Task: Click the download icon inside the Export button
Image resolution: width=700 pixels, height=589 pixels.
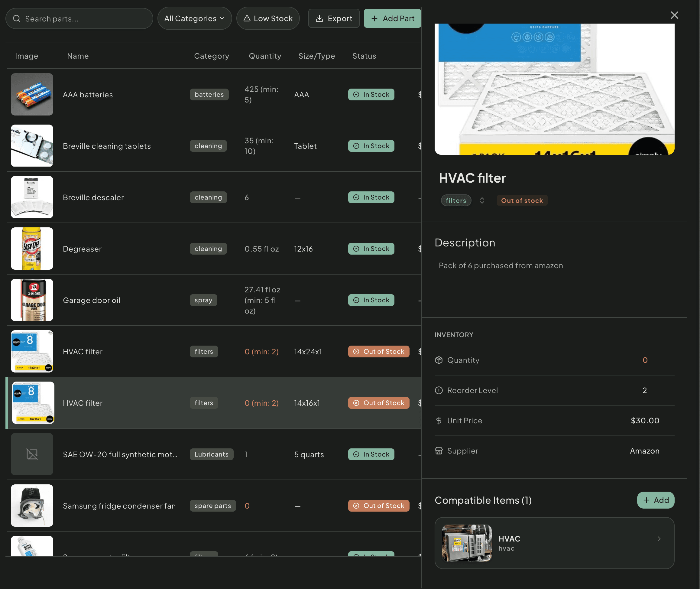Action: click(320, 18)
